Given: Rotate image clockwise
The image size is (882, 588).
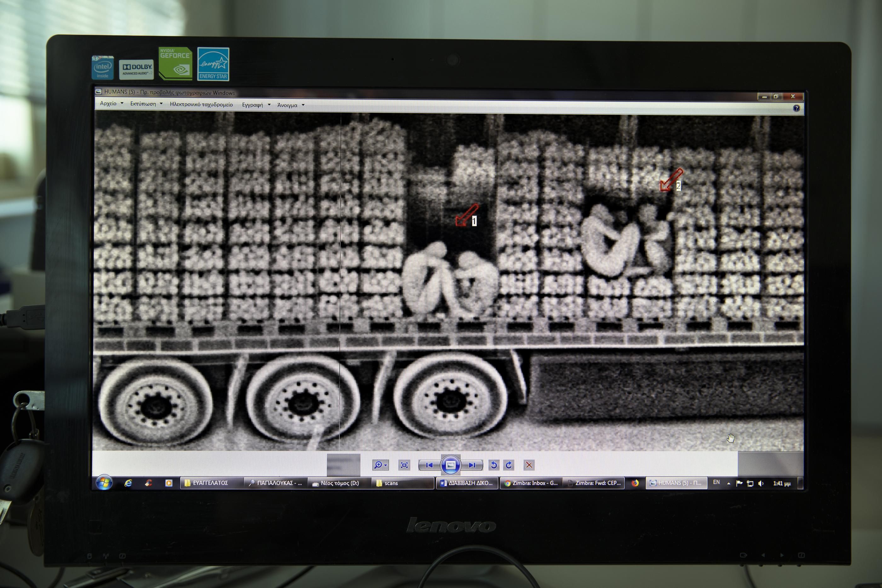Looking at the screenshot, I should click(x=509, y=465).
